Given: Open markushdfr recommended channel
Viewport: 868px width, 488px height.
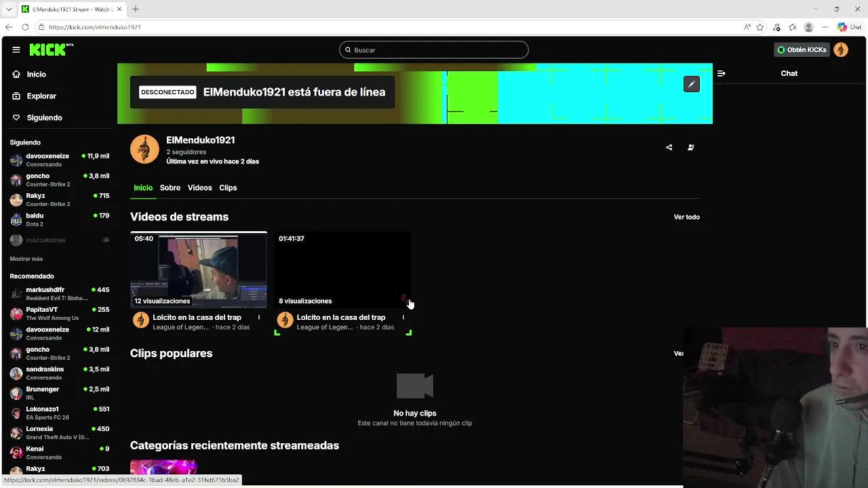Looking at the screenshot, I should (x=59, y=293).
